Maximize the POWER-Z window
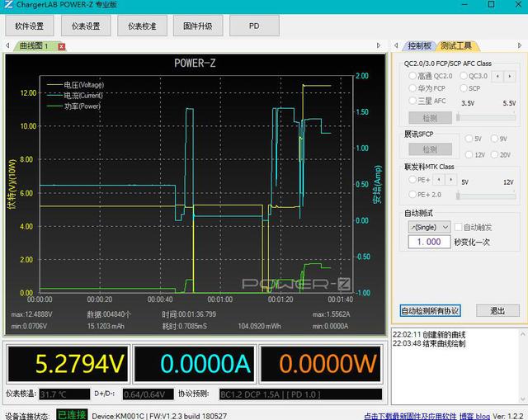528x420 pixels. [x=492, y=4]
